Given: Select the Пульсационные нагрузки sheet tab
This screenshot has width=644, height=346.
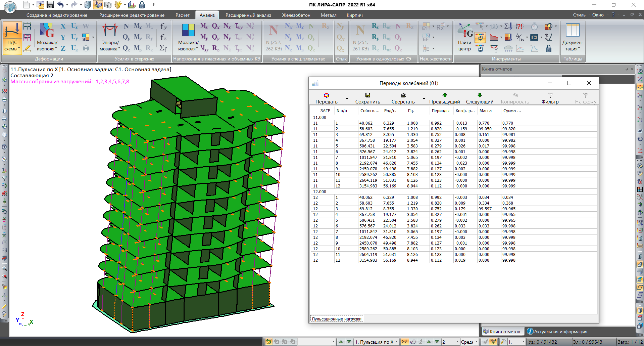Looking at the screenshot, I should pyautogui.click(x=337, y=319).
